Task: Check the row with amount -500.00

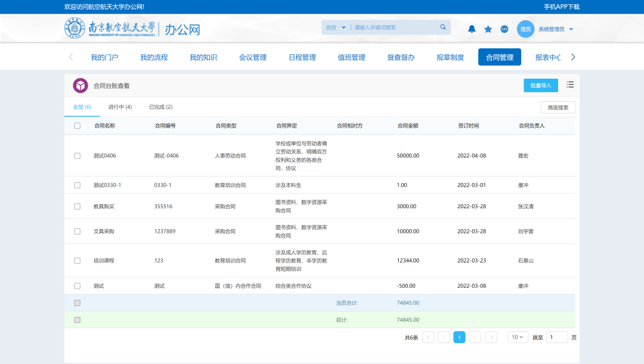Action: pyautogui.click(x=77, y=286)
